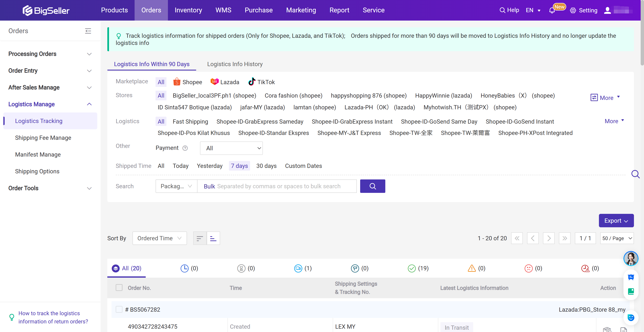
Task: Collapse the sidebar using the panel icon
Action: point(88,31)
